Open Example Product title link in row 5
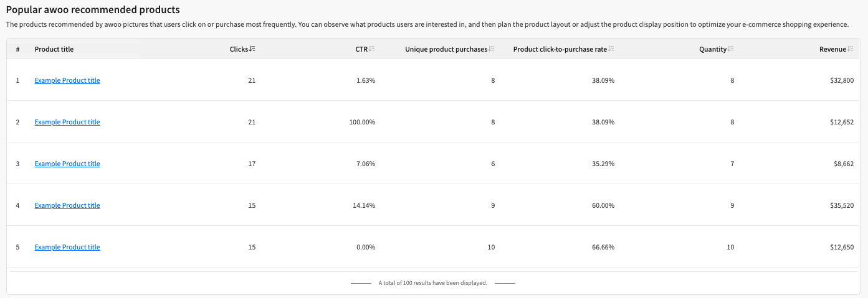Viewport: 868px width, 298px height. pyautogui.click(x=67, y=247)
